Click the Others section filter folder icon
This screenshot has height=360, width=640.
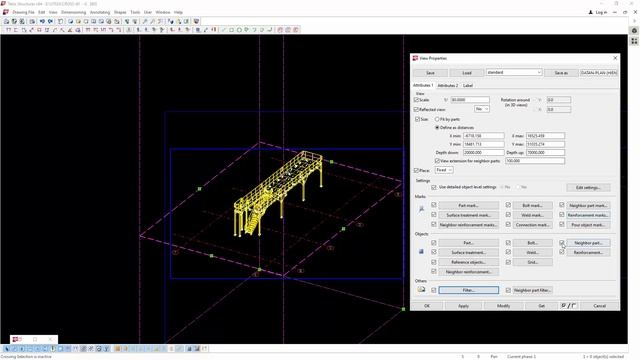click(421, 290)
